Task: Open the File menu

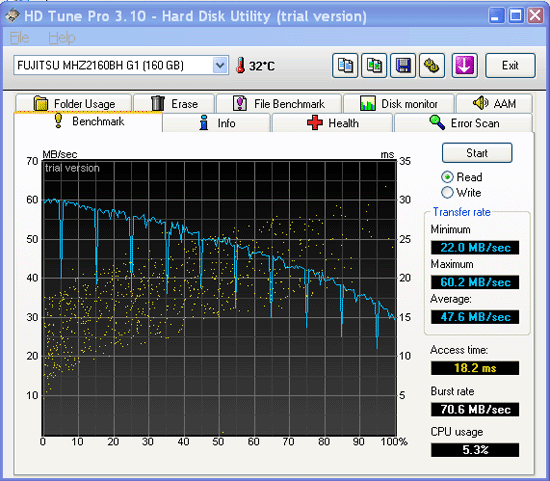Action: pos(19,38)
